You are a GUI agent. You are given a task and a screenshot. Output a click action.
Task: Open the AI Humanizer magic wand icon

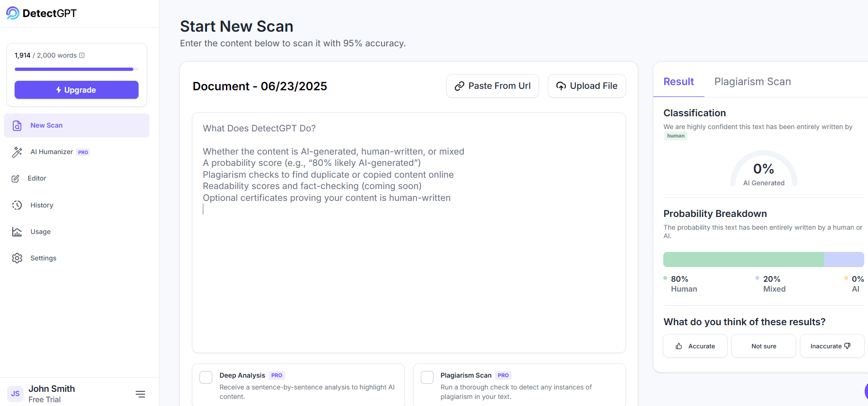(x=17, y=152)
